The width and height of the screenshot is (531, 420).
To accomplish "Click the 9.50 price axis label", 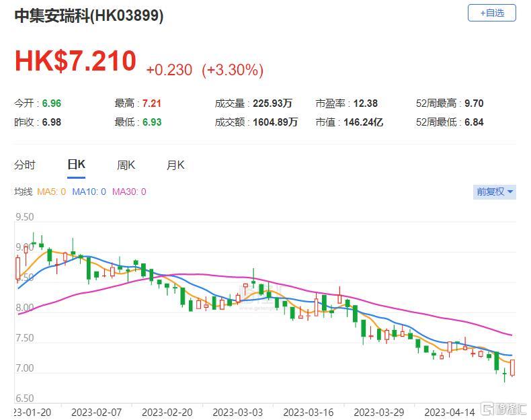I will (25, 217).
